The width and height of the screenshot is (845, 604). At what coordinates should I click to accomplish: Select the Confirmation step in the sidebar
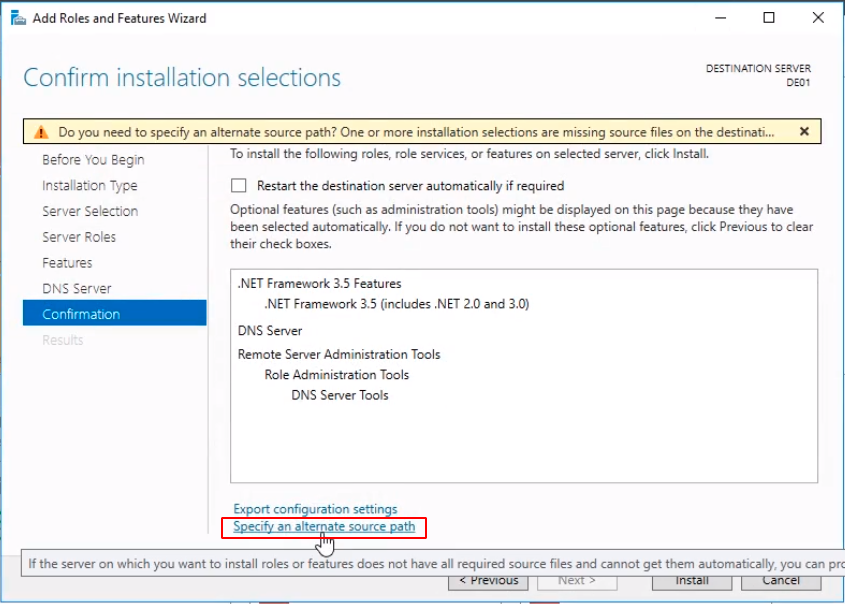[81, 314]
